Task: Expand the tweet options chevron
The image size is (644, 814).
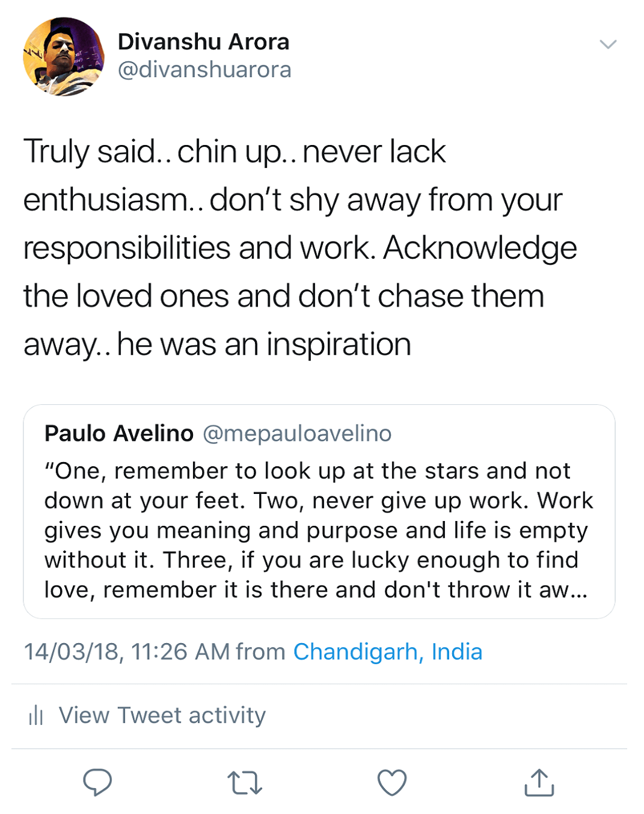Action: (609, 45)
